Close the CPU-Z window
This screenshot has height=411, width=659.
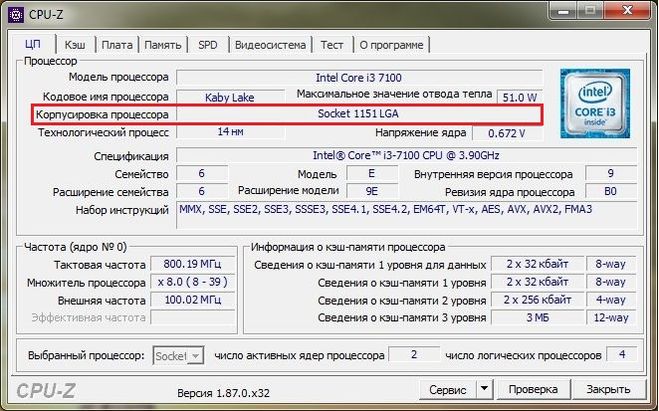click(x=627, y=11)
